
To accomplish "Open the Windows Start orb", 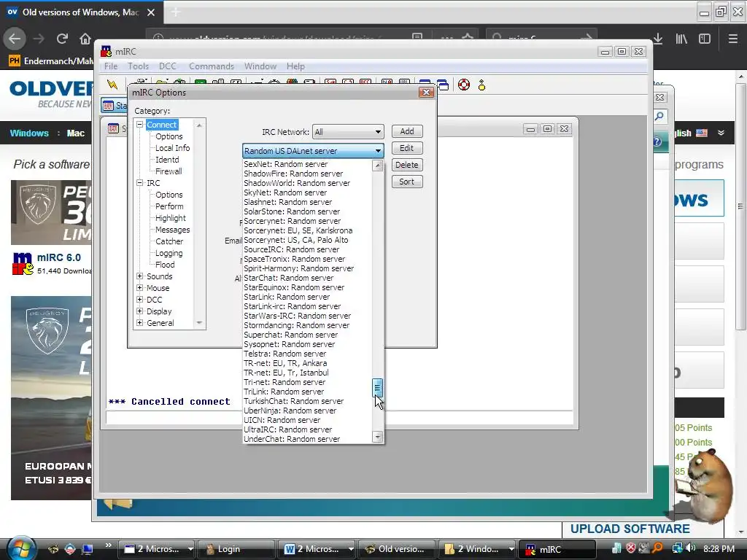I will click(20, 548).
